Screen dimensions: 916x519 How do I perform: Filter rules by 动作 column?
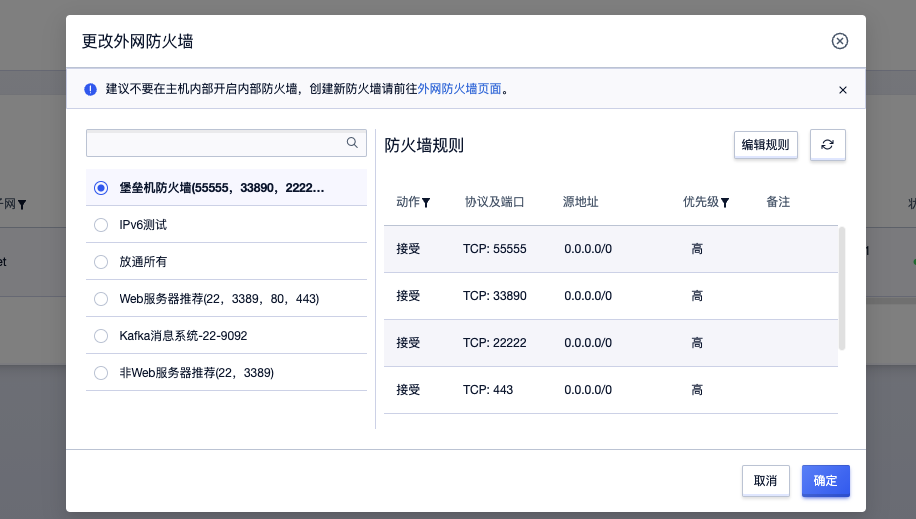[x=426, y=203]
